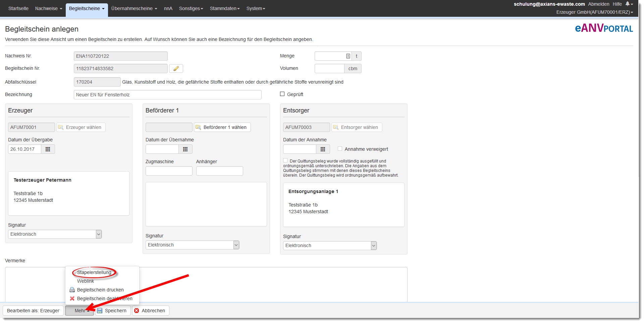The height and width of the screenshot is (323, 644).
Task: Go to Startseite
Action: coord(18,8)
